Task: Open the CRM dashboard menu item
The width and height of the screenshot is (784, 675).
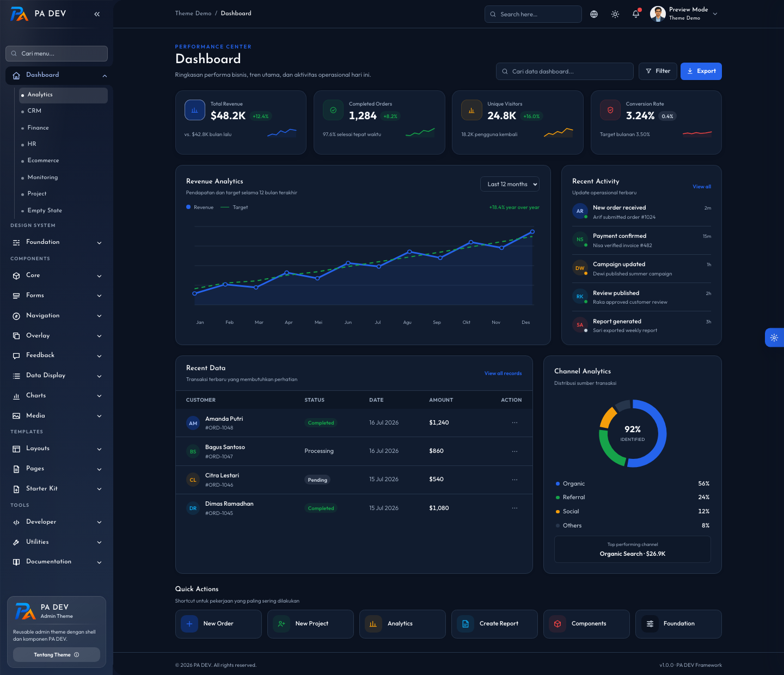Action: pos(63,111)
